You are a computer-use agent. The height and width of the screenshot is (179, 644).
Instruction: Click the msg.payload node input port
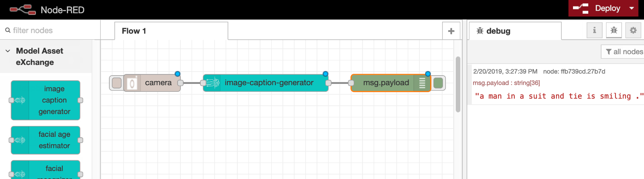coord(351,83)
